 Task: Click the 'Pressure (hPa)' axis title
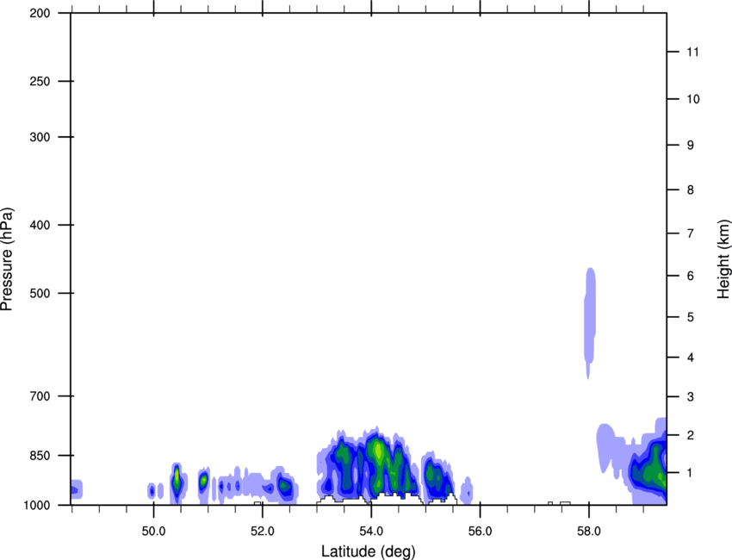[x=7, y=259]
